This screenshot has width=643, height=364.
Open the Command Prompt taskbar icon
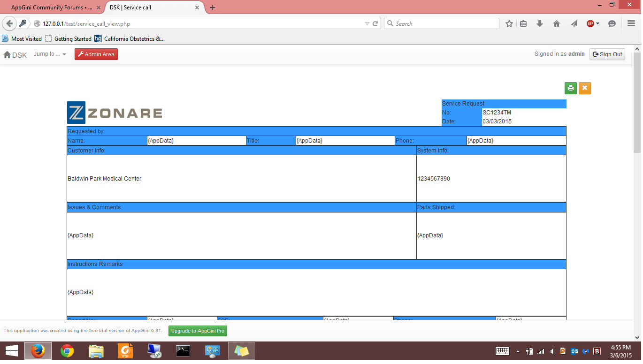tap(184, 351)
